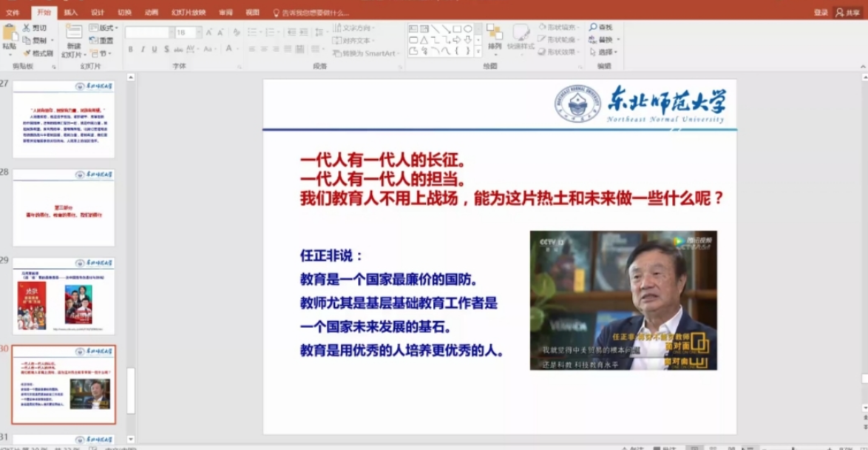Click the Find (查找) magnifier icon
Screen dimensions: 868x450
[x=593, y=27]
